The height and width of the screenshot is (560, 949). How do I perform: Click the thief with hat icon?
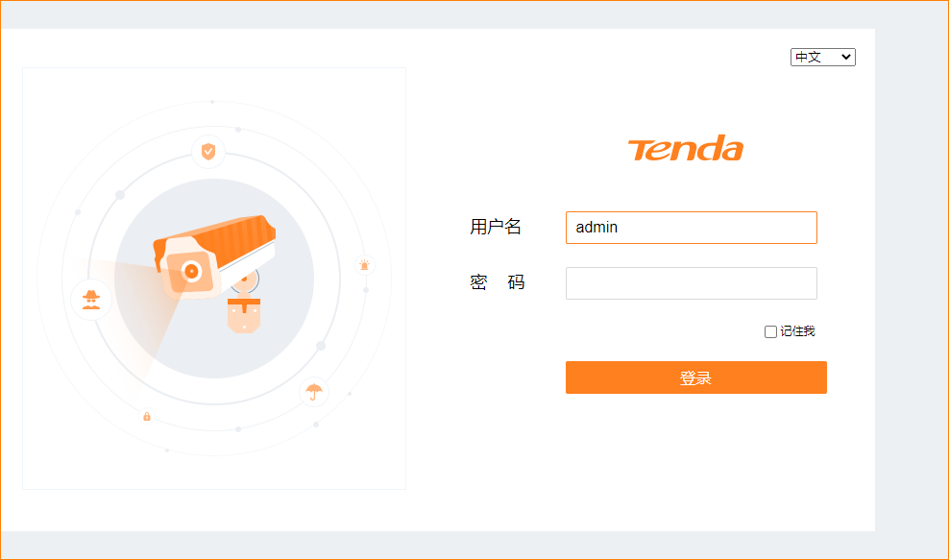pyautogui.click(x=91, y=299)
